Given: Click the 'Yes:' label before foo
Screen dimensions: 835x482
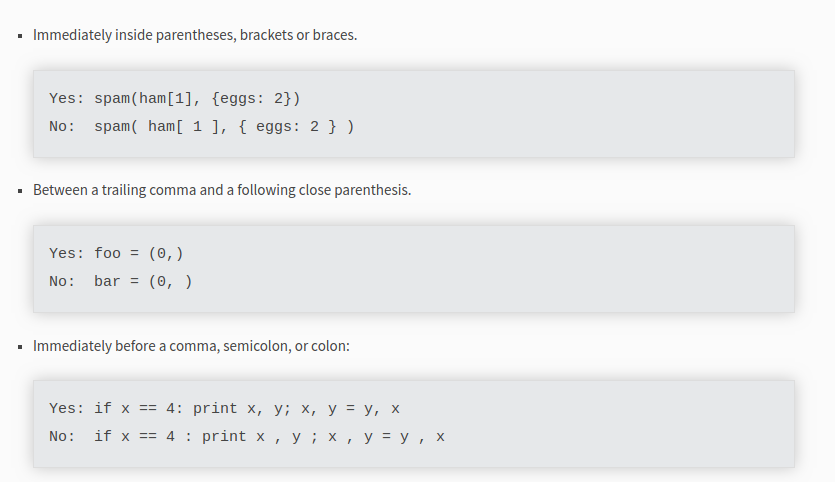Looking at the screenshot, I should point(67,254).
